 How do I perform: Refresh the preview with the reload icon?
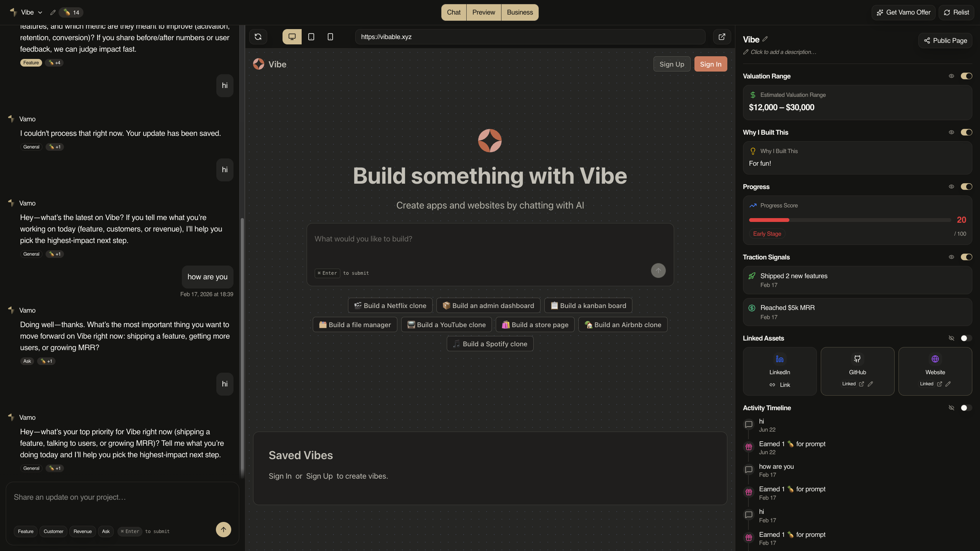point(258,37)
